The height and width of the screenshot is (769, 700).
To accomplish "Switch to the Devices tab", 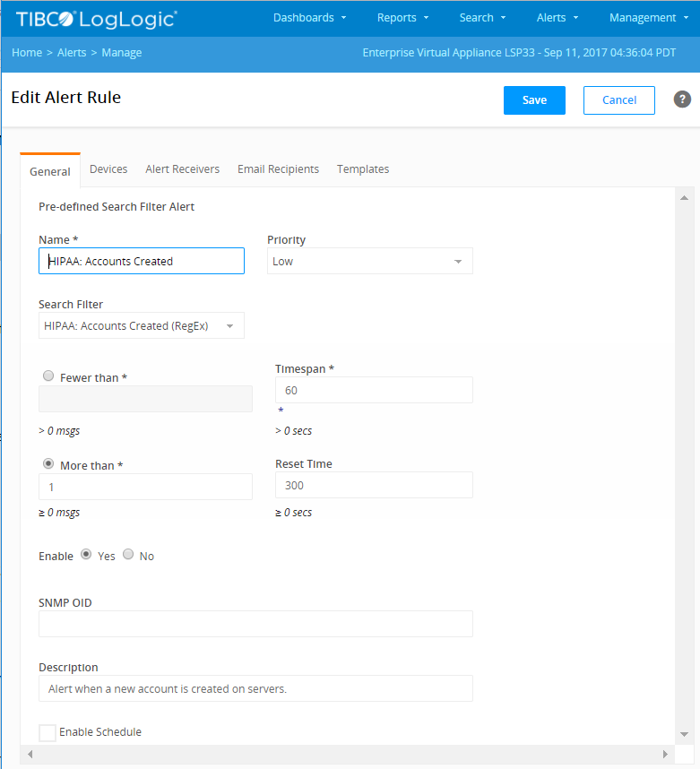I will (108, 169).
